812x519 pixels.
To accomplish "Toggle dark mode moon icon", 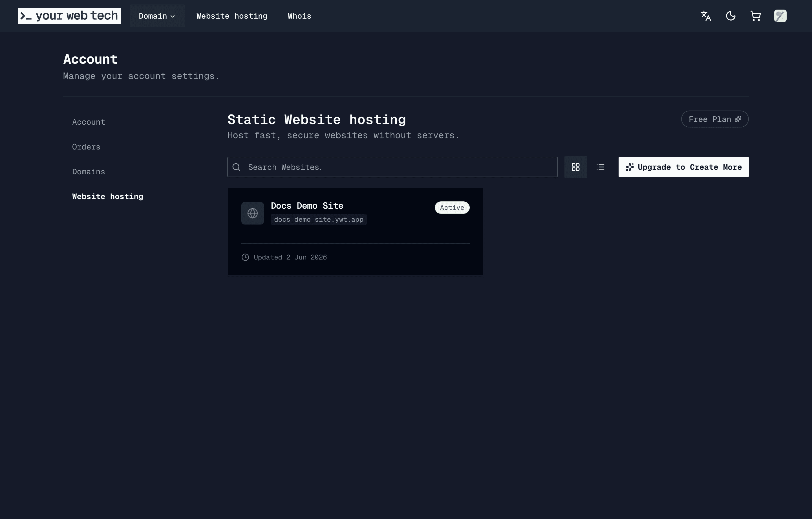I will tap(731, 16).
